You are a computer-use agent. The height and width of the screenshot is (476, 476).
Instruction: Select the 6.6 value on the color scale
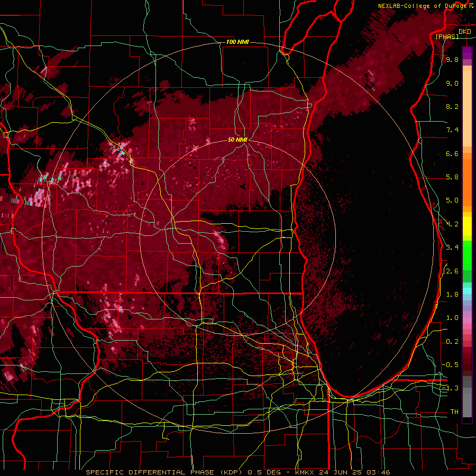[x=452, y=153]
